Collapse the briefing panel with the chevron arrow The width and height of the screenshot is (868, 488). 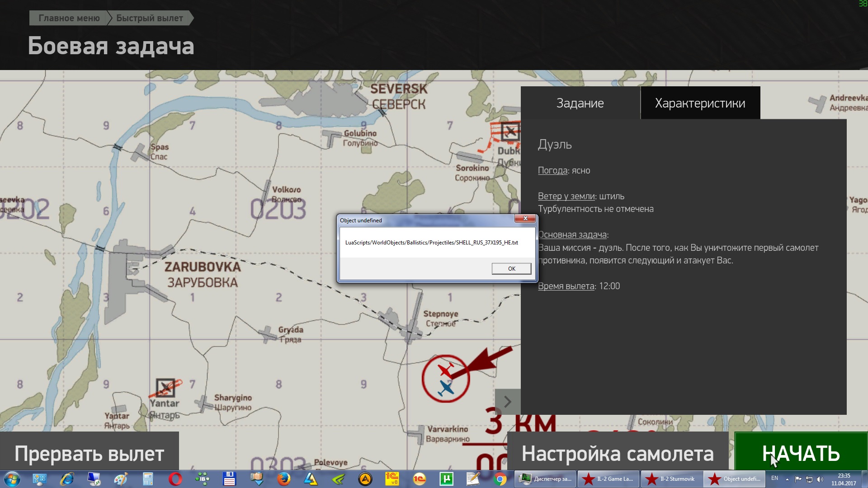[508, 401]
